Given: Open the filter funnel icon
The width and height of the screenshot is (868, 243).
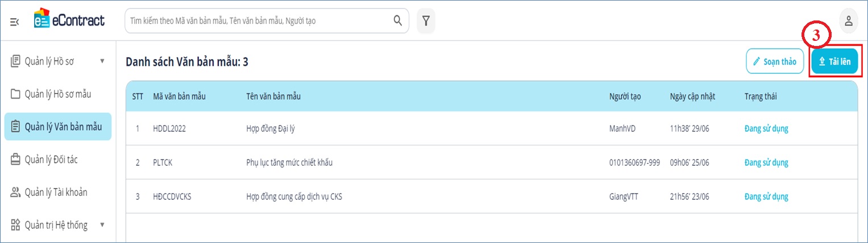Looking at the screenshot, I should (x=426, y=21).
